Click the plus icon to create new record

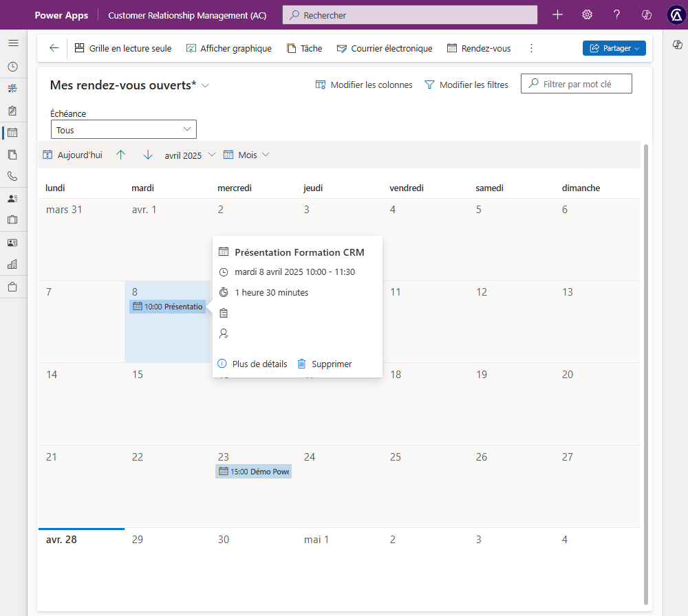coord(557,14)
